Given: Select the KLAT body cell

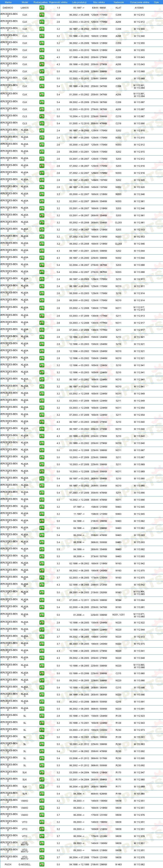Looking at the screenshot, I should pyautogui.click(x=118, y=7).
